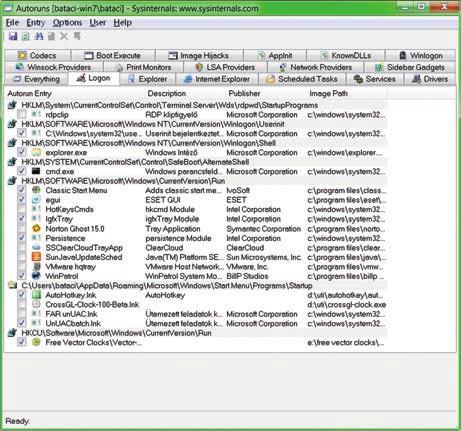
Task: Click the HKLM CurrentVersion\Run registry key icon
Action: [13, 181]
